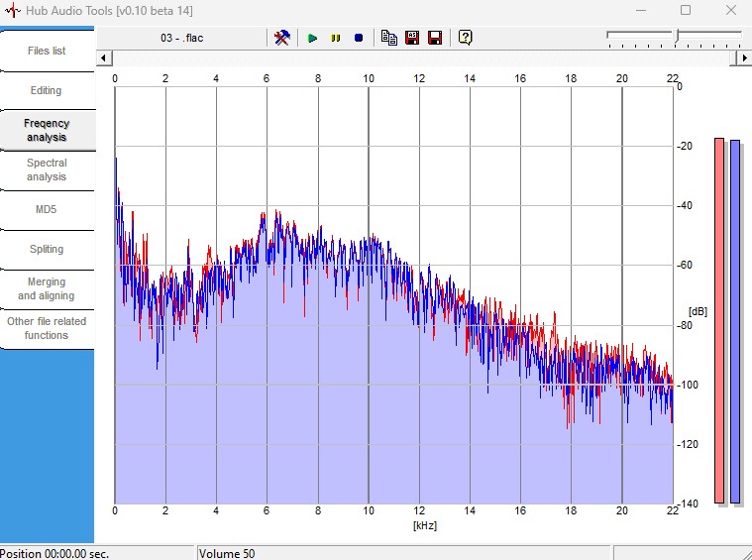Click the plain Save floppy disk icon
Screen dimensions: 752x560
click(435, 38)
